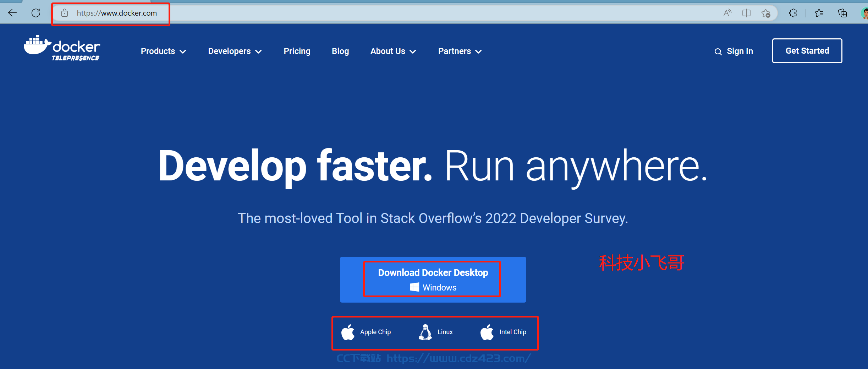Open the Pricing page
Screen dimensions: 868x369
pos(297,51)
